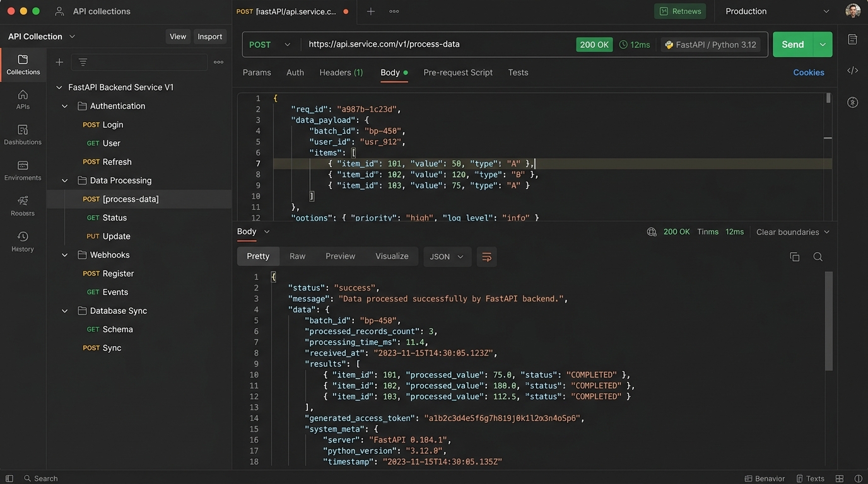Open the JSON format dropdown
The image size is (868, 484).
click(447, 256)
